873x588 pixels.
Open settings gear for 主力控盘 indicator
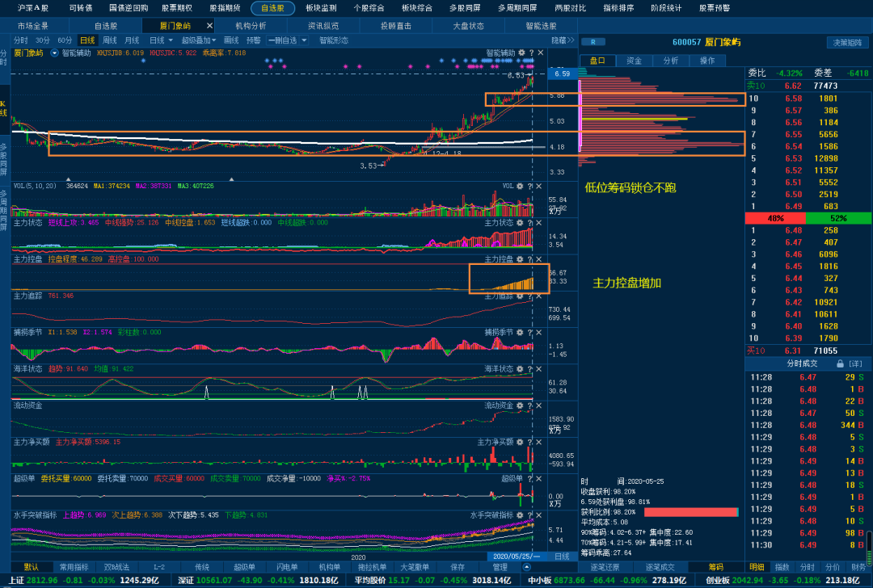point(520,259)
